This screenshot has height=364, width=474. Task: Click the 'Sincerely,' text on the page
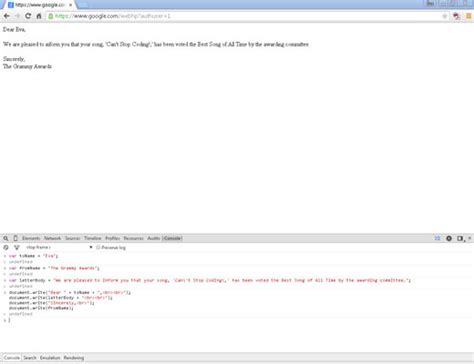pos(14,59)
